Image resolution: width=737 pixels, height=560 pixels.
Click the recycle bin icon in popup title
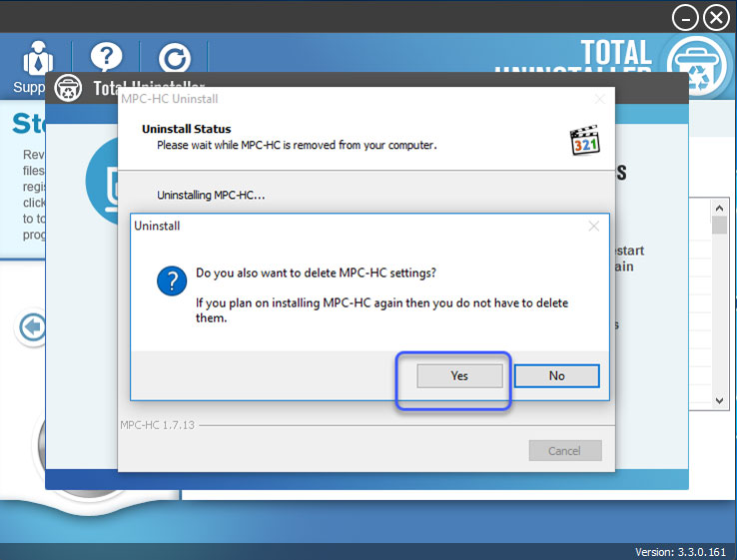[68, 88]
